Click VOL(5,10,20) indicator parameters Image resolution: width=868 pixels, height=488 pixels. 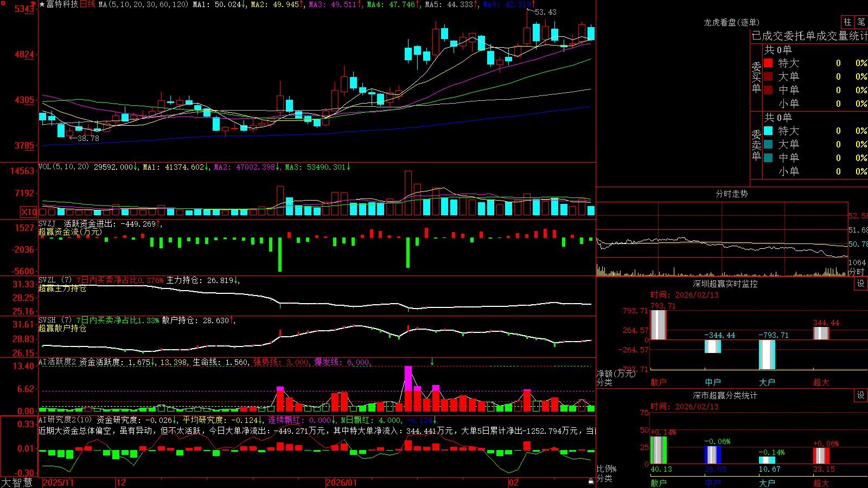63,167
